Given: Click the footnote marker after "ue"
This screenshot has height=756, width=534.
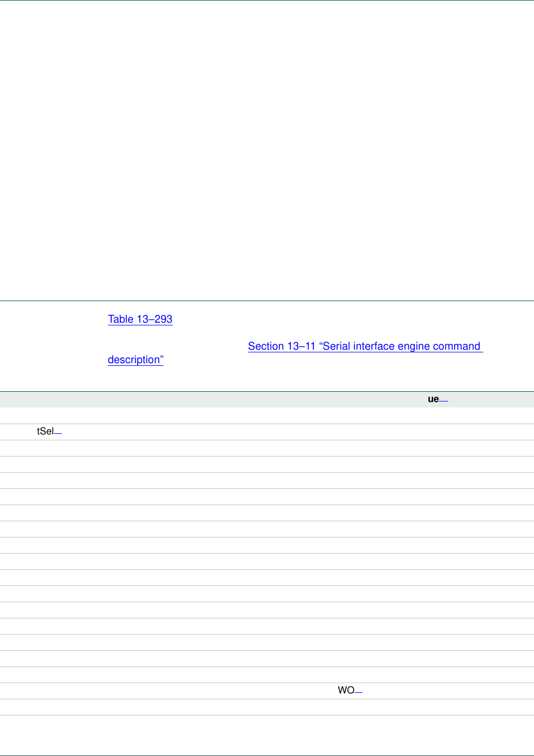Looking at the screenshot, I should (x=444, y=401).
